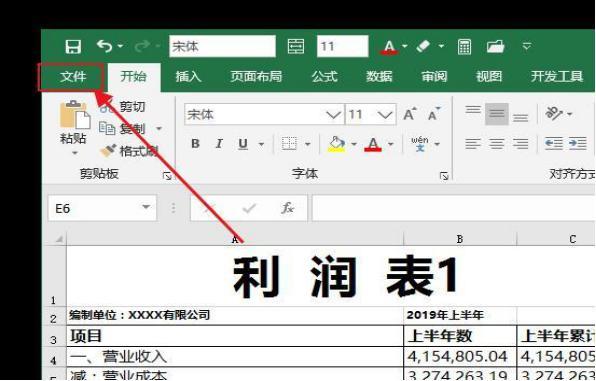This screenshot has width=596, height=381.
Task: Click the calculator icon in quick access toolbar
Action: pyautogui.click(x=464, y=47)
